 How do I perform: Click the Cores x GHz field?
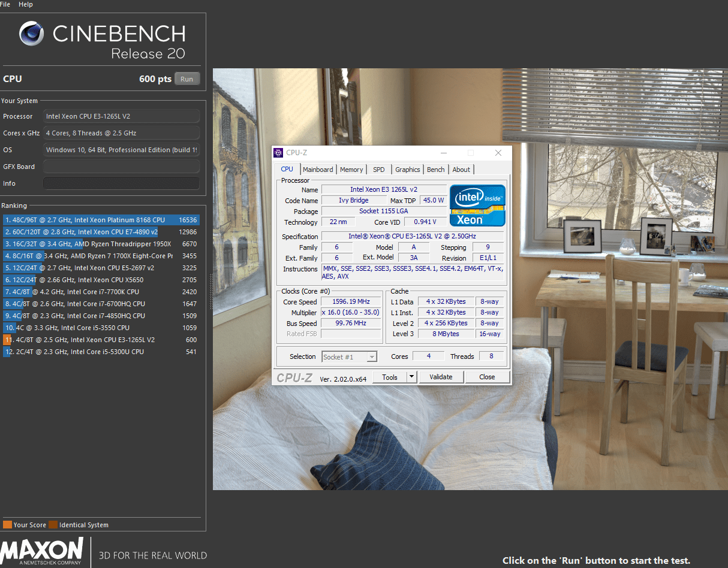pos(121,133)
